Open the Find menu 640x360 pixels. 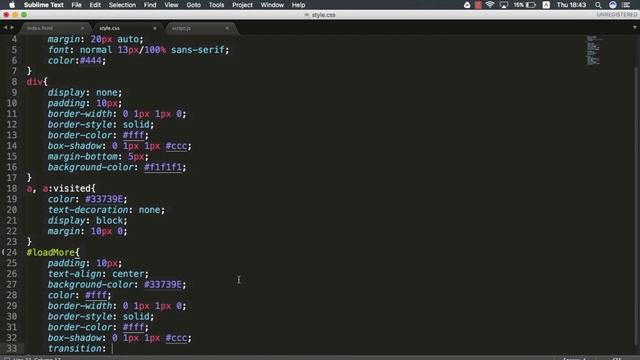pos(150,5)
